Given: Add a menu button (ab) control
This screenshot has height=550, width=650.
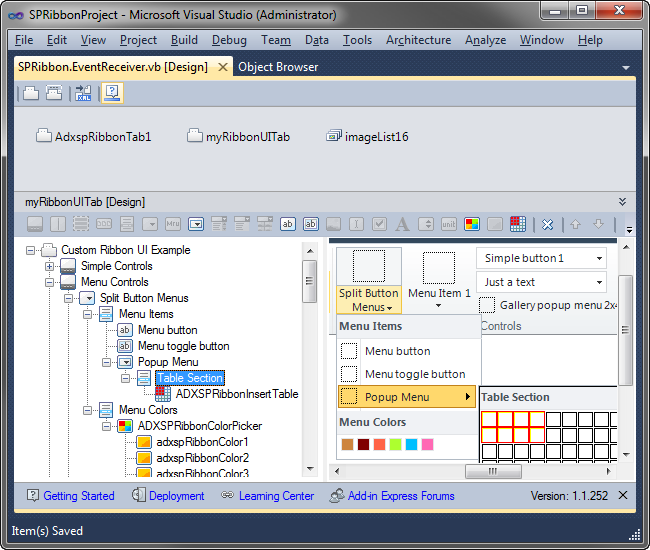Looking at the screenshot, I should pyautogui.click(x=288, y=224).
